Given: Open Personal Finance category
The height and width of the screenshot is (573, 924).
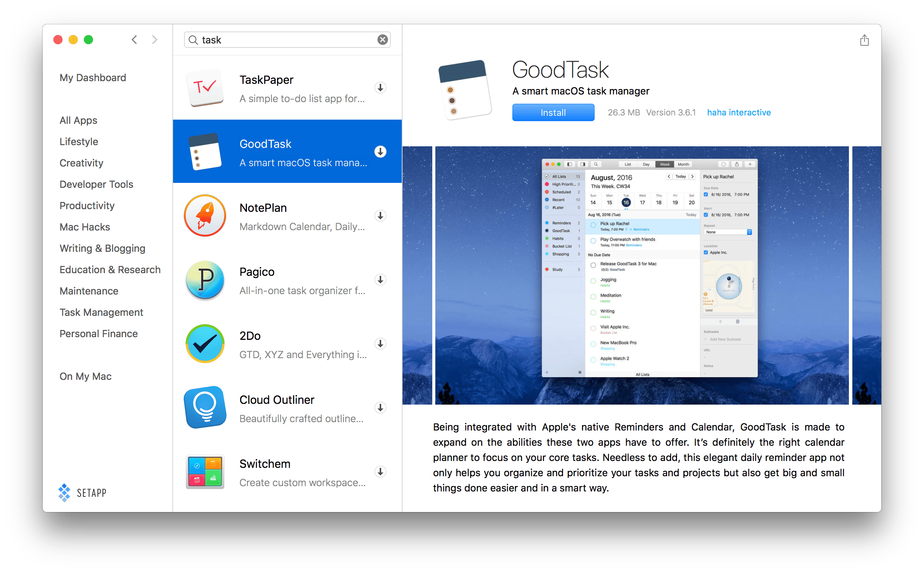Looking at the screenshot, I should 98,334.
